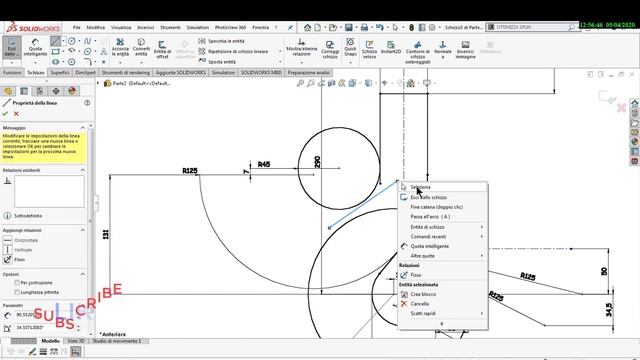Click Quick Snaps tool
Viewport: 640px width, 360px height.
(x=350, y=47)
